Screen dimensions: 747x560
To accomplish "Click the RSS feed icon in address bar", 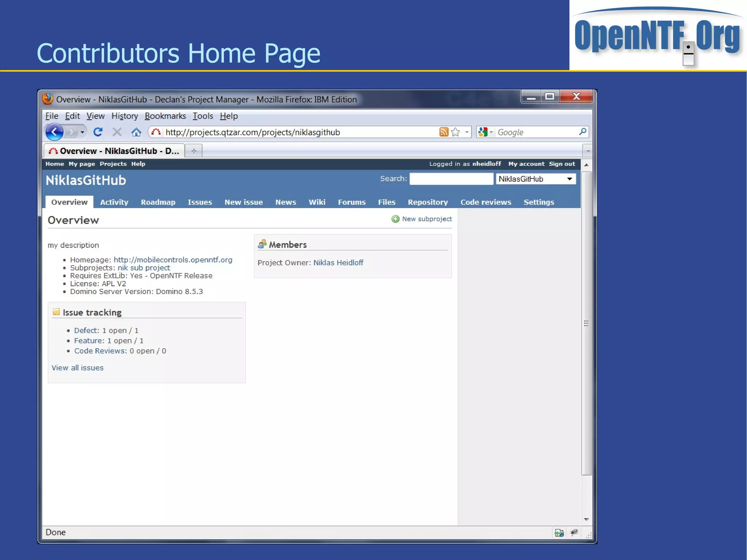I will [x=444, y=132].
